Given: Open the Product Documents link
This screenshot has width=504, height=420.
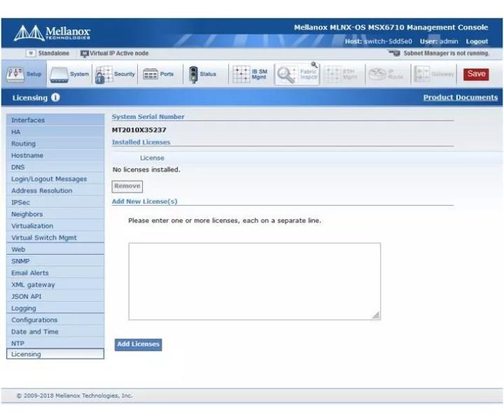Looking at the screenshot, I should 461,97.
